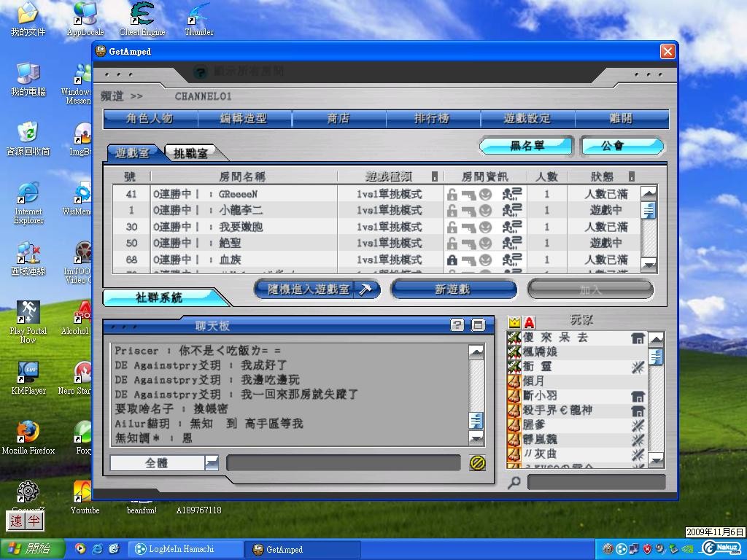Open the 排行榜 menu
Image resolution: width=747 pixels, height=560 pixels.
click(432, 118)
